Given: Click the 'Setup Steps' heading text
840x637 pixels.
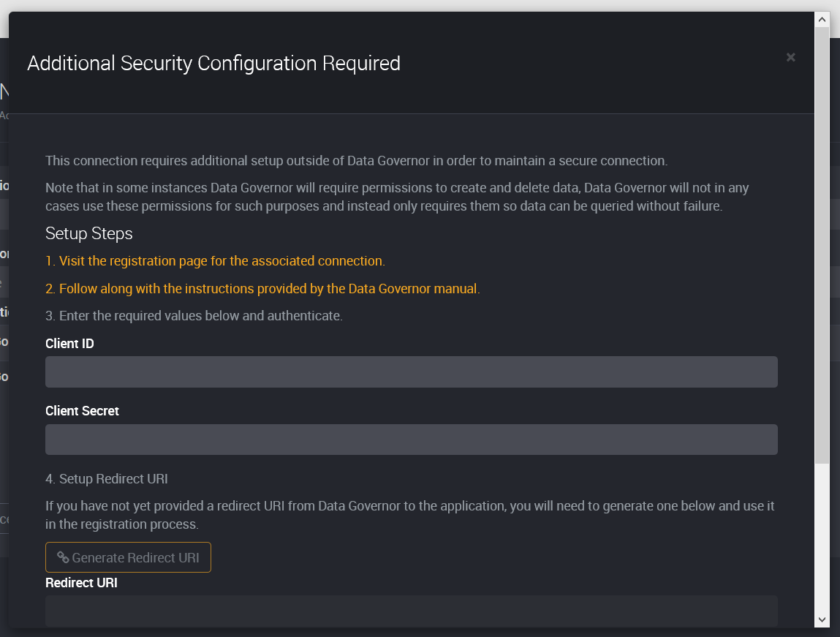Looking at the screenshot, I should pyautogui.click(x=89, y=233).
